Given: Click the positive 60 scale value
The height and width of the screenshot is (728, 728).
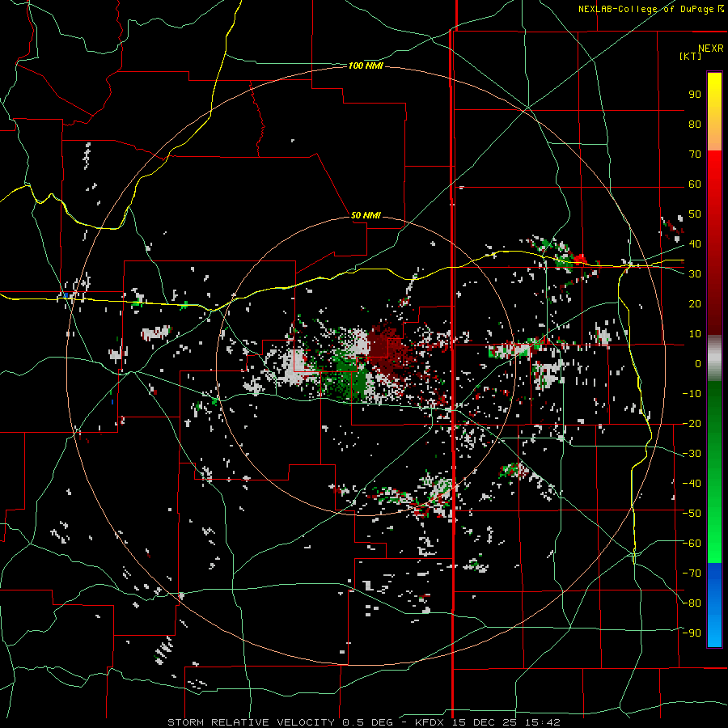Looking at the screenshot, I should point(695,184).
